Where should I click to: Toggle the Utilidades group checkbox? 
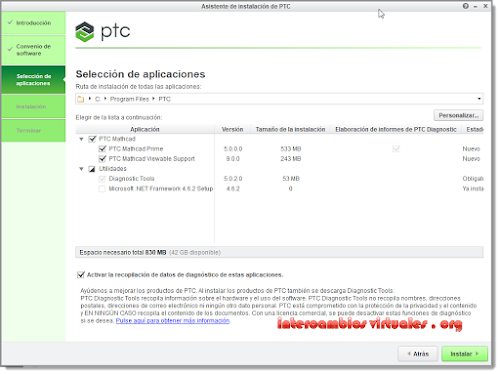tap(92, 169)
